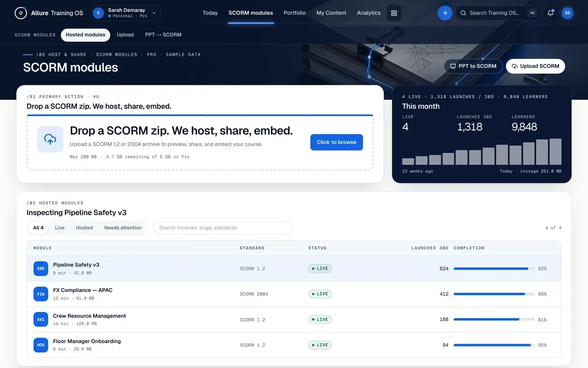The image size is (588, 368).
Task: Click the ENE module badge icon
Action: 41,269
